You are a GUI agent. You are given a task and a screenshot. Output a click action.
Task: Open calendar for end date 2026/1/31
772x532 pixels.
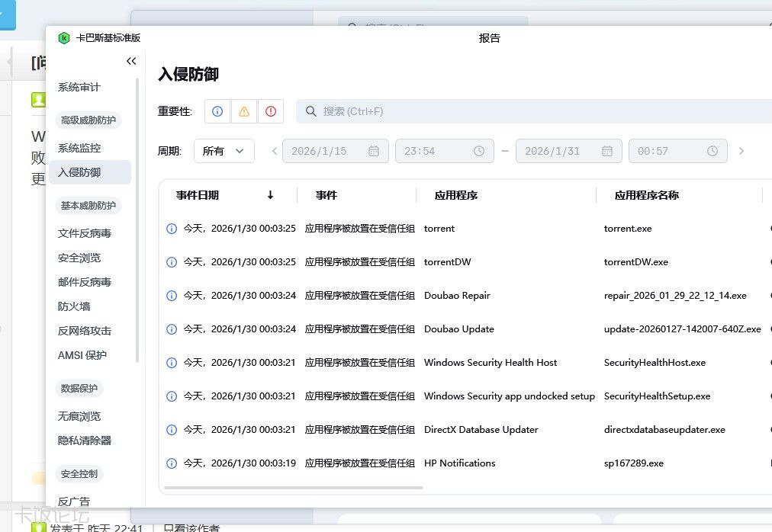pyautogui.click(x=607, y=151)
